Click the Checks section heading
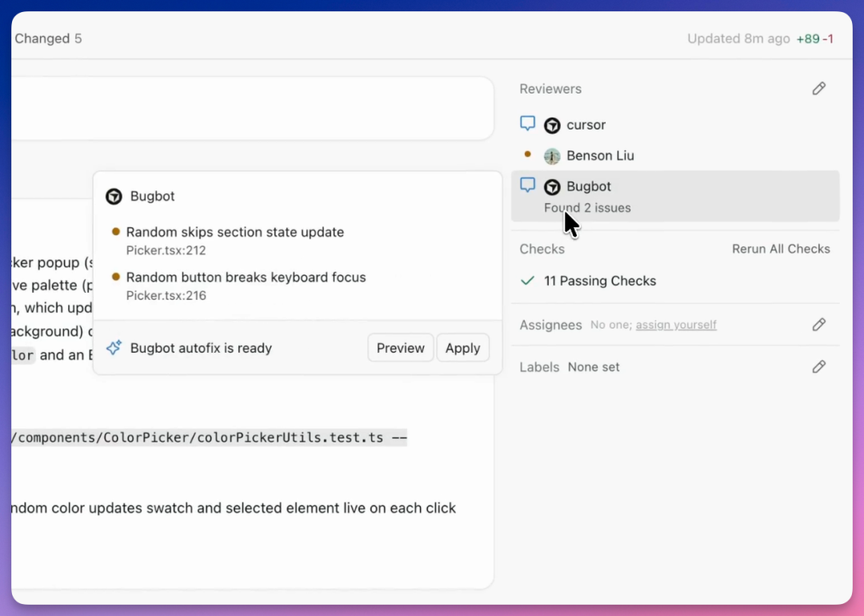Viewport: 864px width, 616px height. pyautogui.click(x=542, y=249)
